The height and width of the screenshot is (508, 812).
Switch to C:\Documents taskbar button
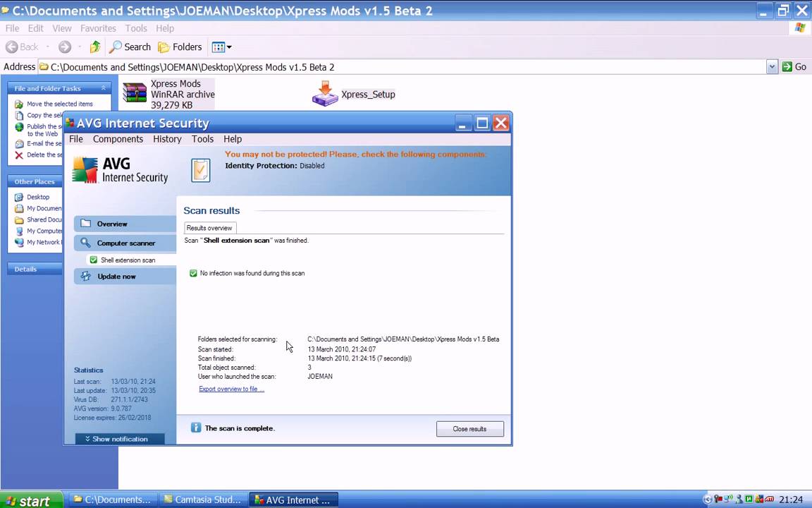click(112, 500)
